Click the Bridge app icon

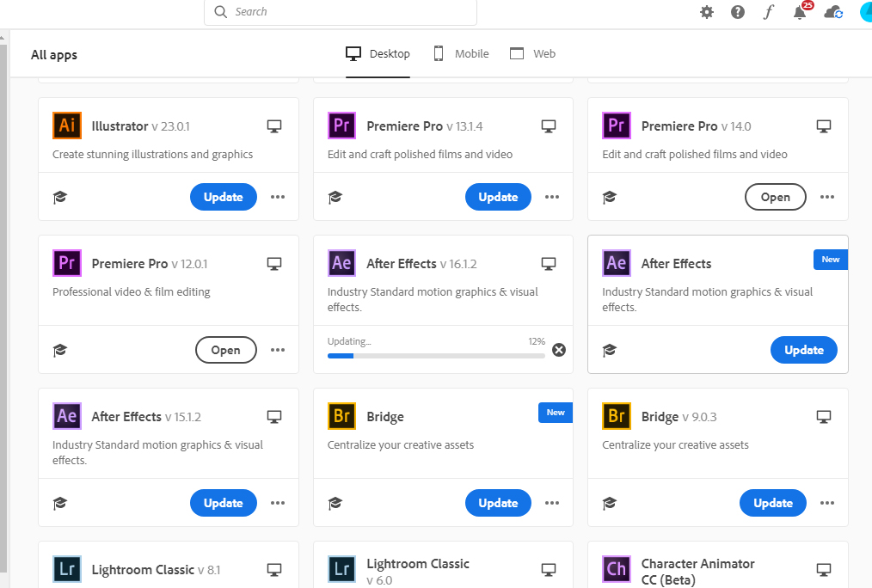[x=341, y=416]
